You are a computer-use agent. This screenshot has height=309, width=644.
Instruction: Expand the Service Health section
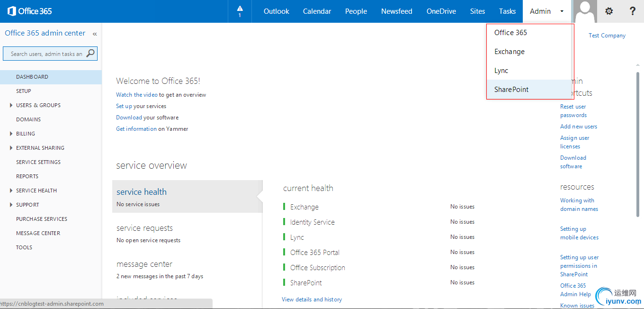coord(11,191)
